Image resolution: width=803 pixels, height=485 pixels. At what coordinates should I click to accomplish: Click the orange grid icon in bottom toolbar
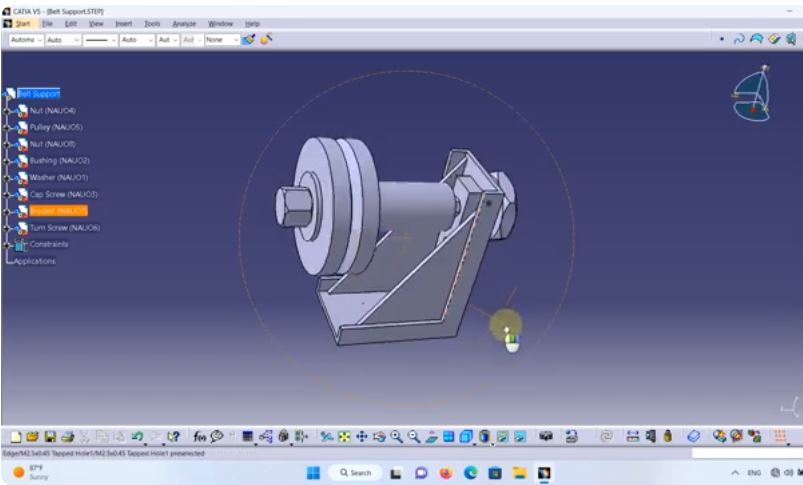tap(780, 436)
